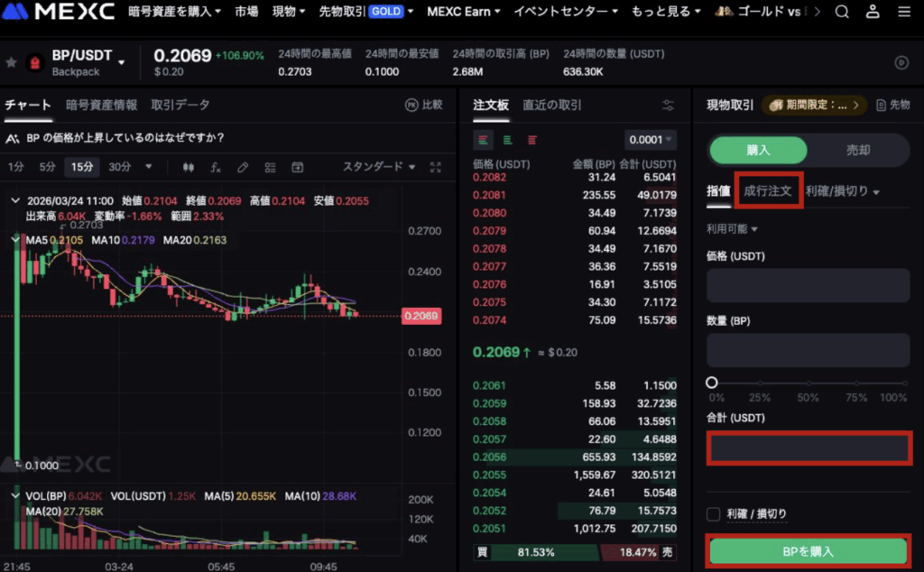Click the green BPを購入 button
This screenshot has width=924, height=572.
click(x=808, y=550)
